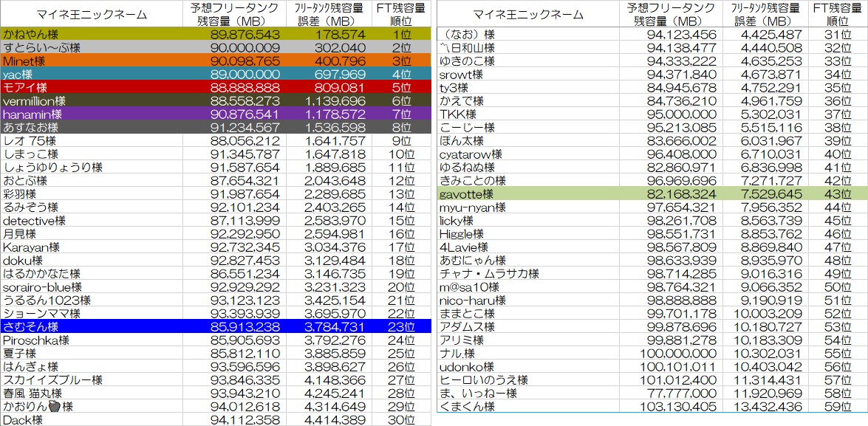The height and width of the screenshot is (426, 868).
Task: Select the Karayan様 name cell
Action: click(x=91, y=247)
